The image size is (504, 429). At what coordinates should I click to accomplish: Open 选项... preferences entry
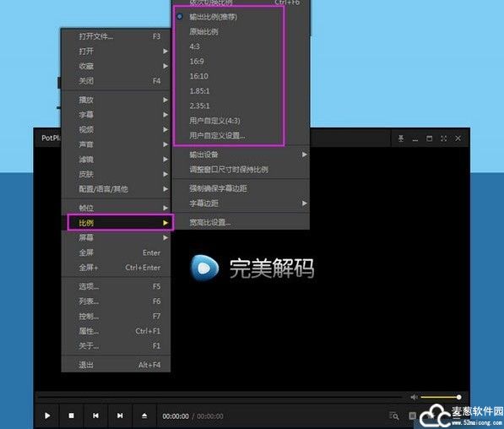[116, 286]
